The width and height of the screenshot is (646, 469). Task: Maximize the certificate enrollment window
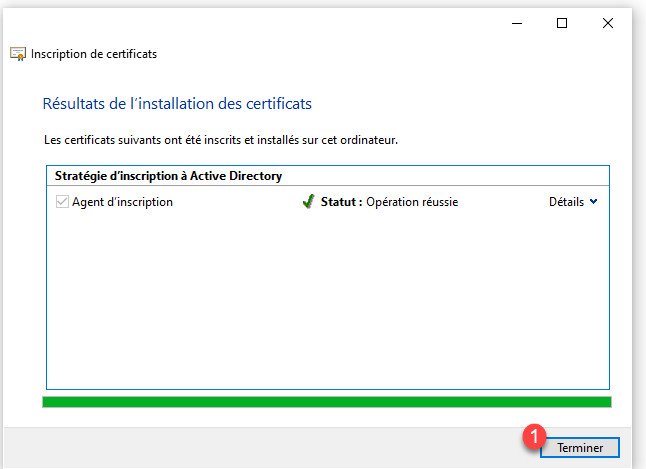click(x=562, y=23)
